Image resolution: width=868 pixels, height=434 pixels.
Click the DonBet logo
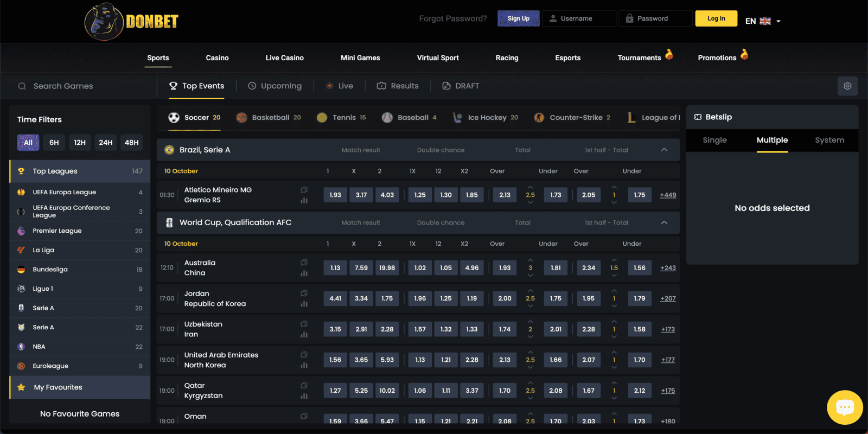[x=132, y=22]
